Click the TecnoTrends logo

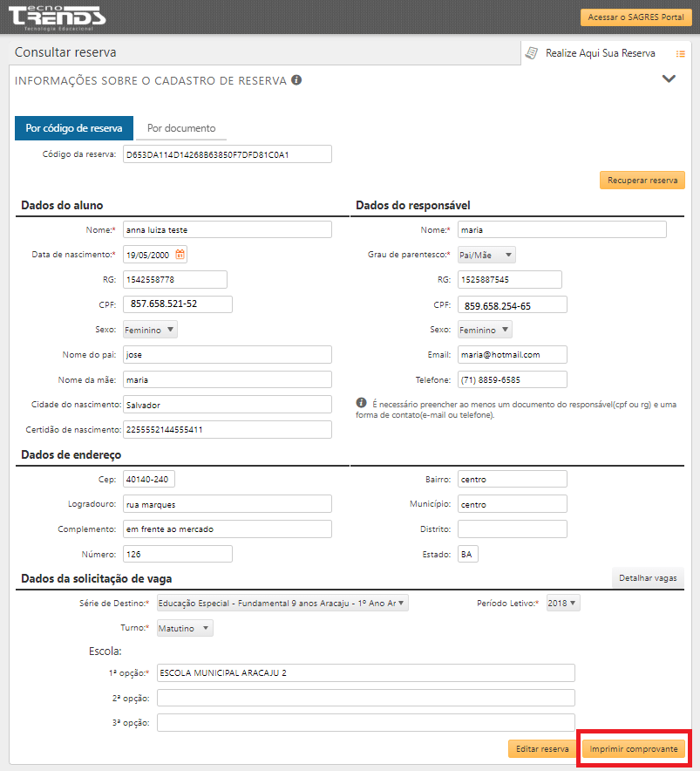click(x=57, y=18)
